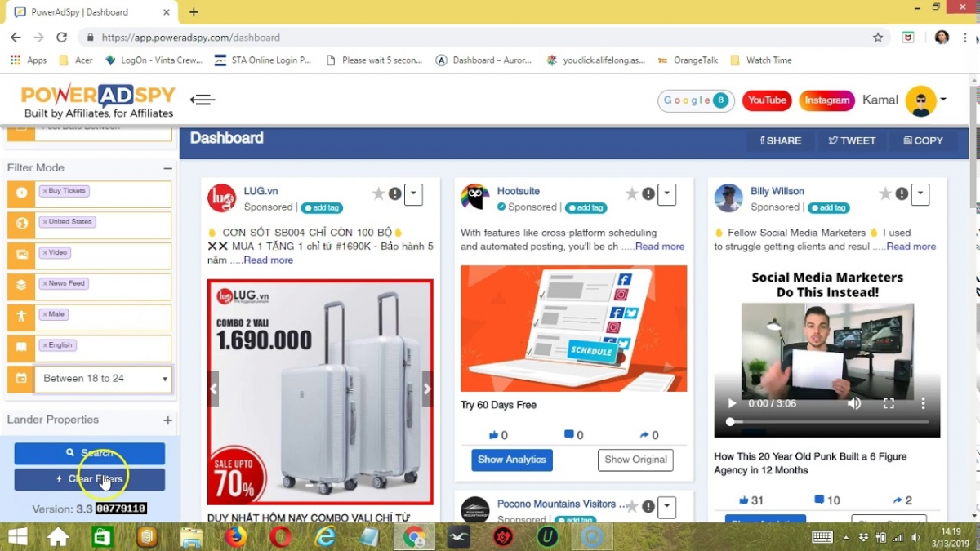
Task: Remove the United States filter tag
Action: 45,222
